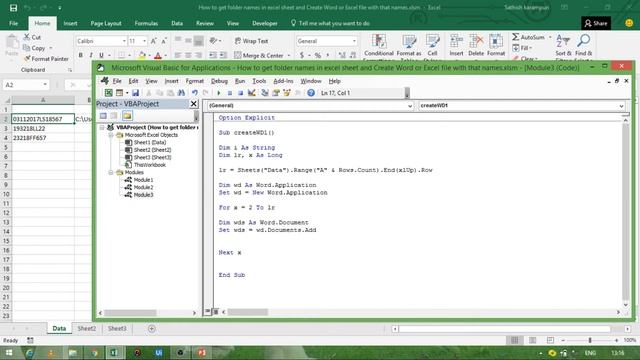The width and height of the screenshot is (640, 360).
Task: Open the (General) object dropdown
Action: pyautogui.click(x=410, y=106)
